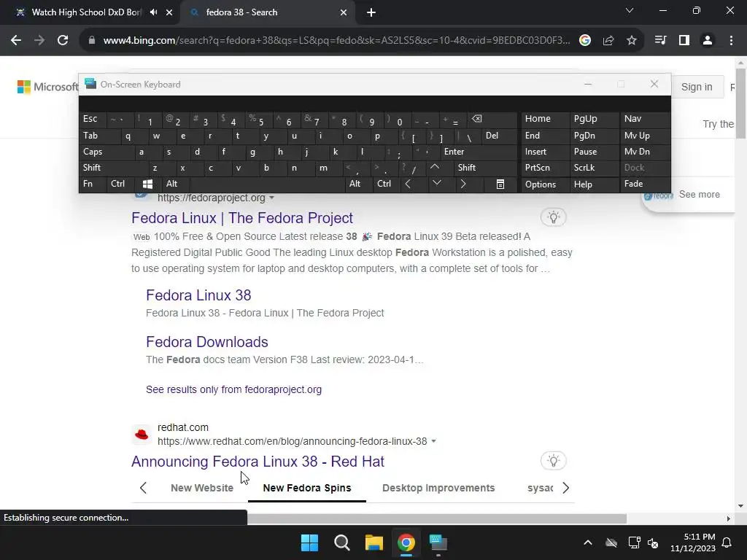Click the address bar URL field
Screen dimensions: 747x560
(336, 41)
